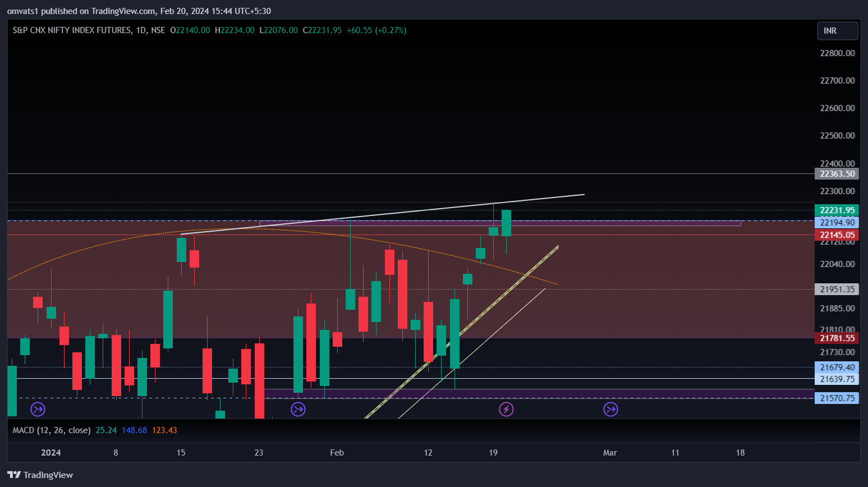Viewport: 868px width, 487px height.
Task: Click the lightning bolt event icon
Action: 506,409
